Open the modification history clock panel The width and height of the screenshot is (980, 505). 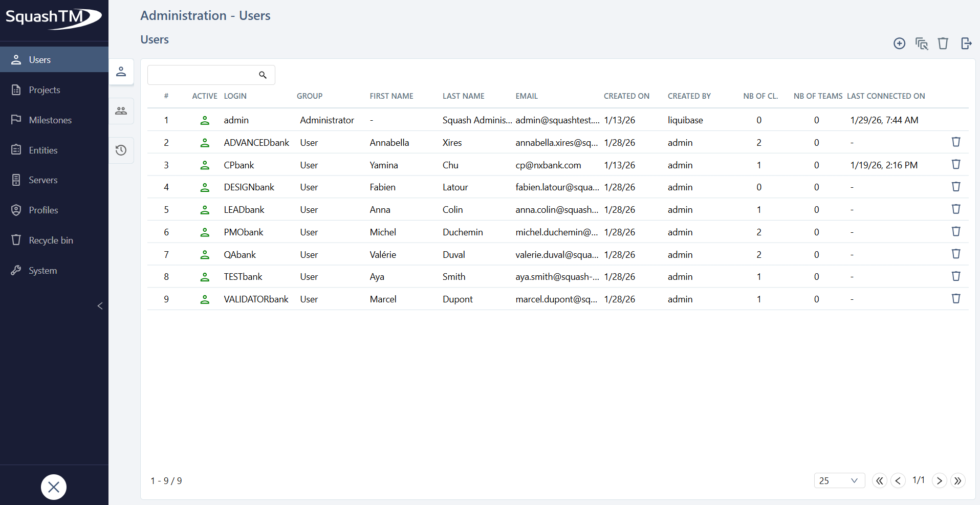(x=121, y=150)
